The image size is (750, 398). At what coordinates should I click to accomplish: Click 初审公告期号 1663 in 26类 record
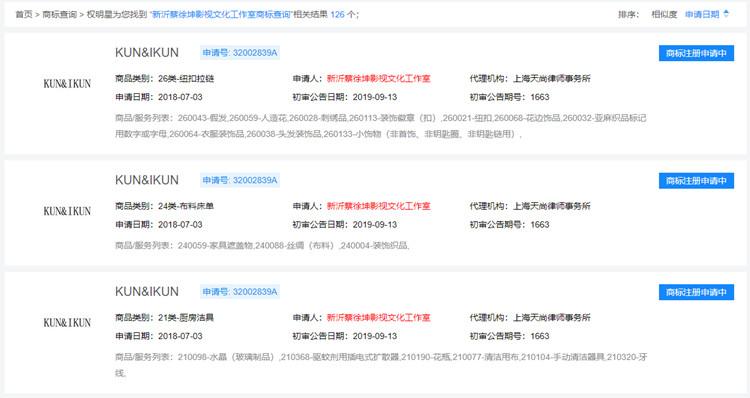coord(509,97)
